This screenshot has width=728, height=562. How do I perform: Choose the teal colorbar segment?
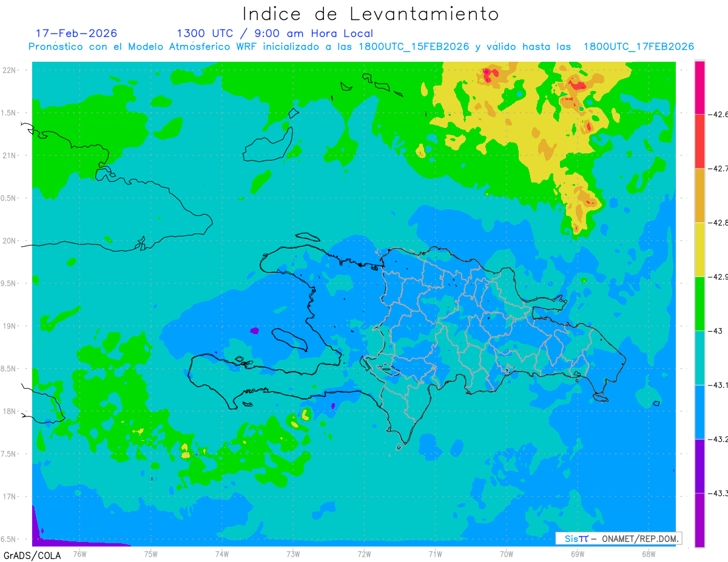click(x=699, y=358)
